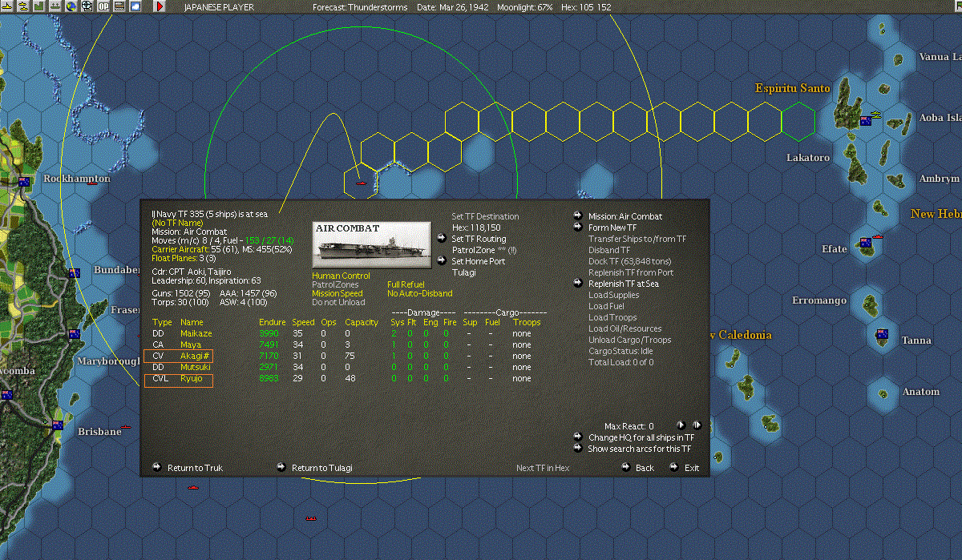Click the Brisbane base flag on the map
This screenshot has width=962, height=560.
point(58,425)
